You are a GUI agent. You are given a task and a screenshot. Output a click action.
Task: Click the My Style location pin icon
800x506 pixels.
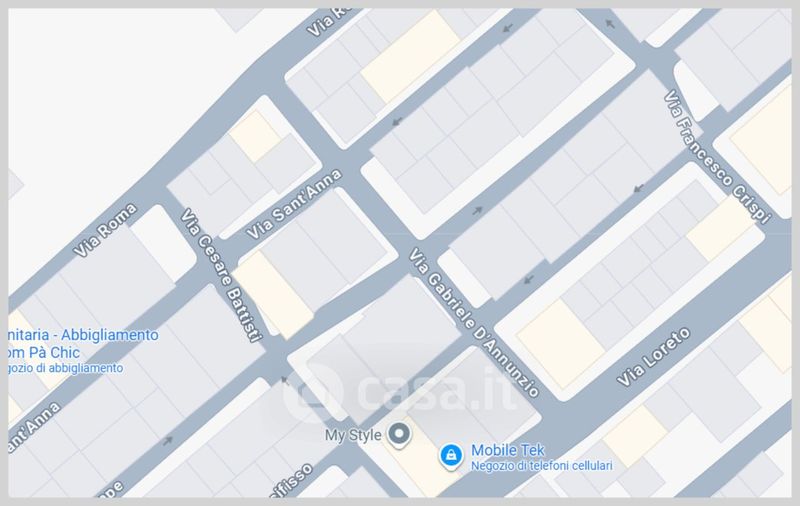click(x=399, y=436)
